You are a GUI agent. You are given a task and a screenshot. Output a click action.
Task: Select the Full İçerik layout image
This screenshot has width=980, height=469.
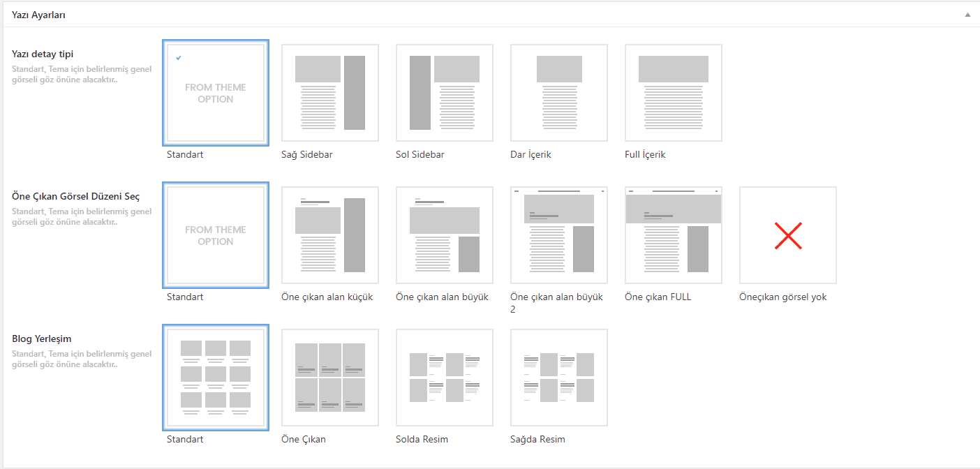(673, 93)
